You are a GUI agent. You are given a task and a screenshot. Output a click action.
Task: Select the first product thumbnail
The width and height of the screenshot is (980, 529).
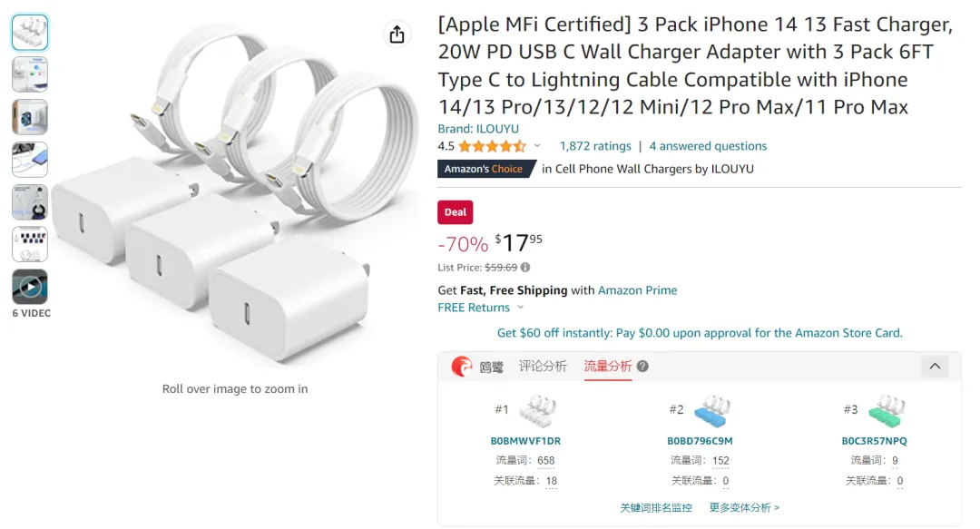29,32
